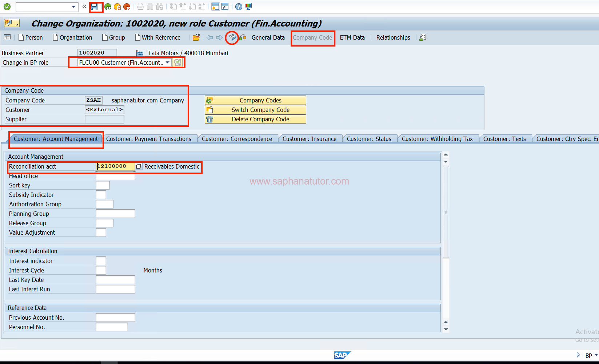The height and width of the screenshot is (364, 599).
Task: Customize local layout monitor icon
Action: coord(248,7)
